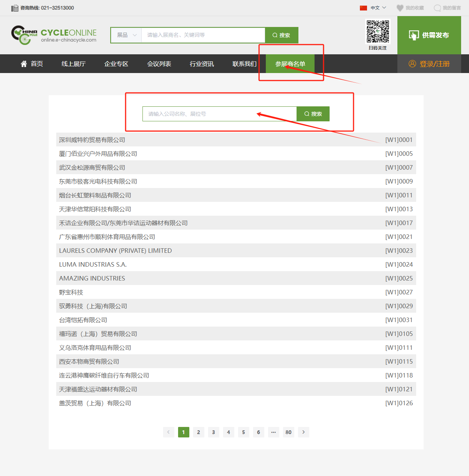Click the phone hotline icon
469x476 pixels.
[15, 8]
